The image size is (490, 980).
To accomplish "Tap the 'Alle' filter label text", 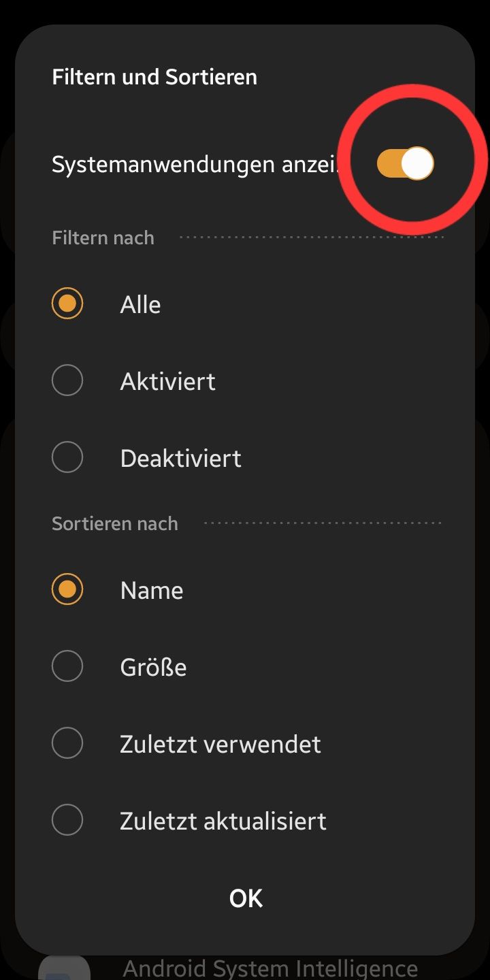I will pyautogui.click(x=140, y=304).
